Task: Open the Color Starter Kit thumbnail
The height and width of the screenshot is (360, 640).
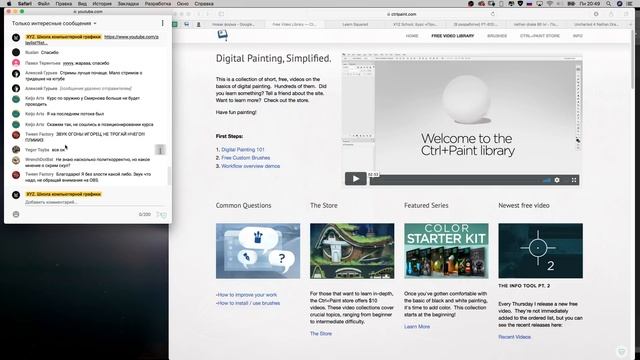Action: coord(446,251)
